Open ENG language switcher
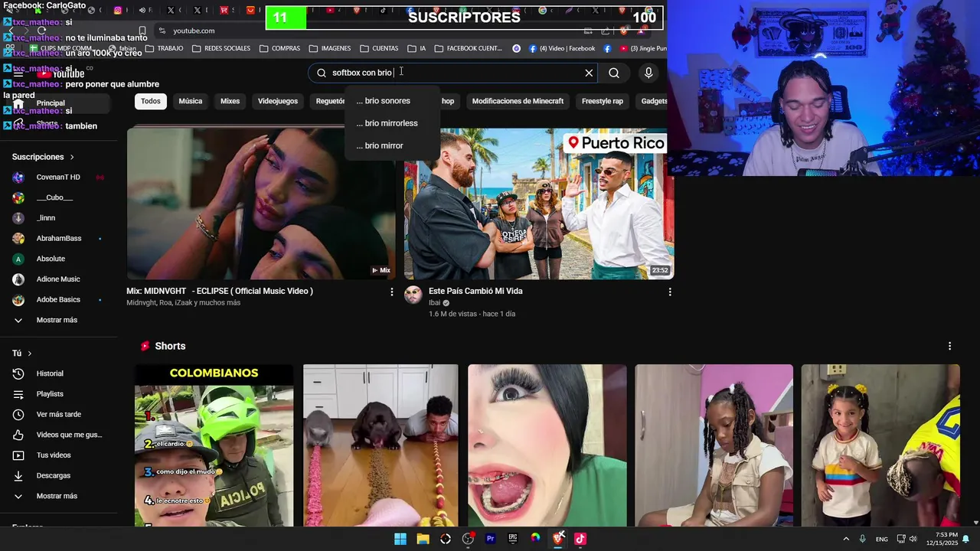980x551 pixels. [882, 539]
